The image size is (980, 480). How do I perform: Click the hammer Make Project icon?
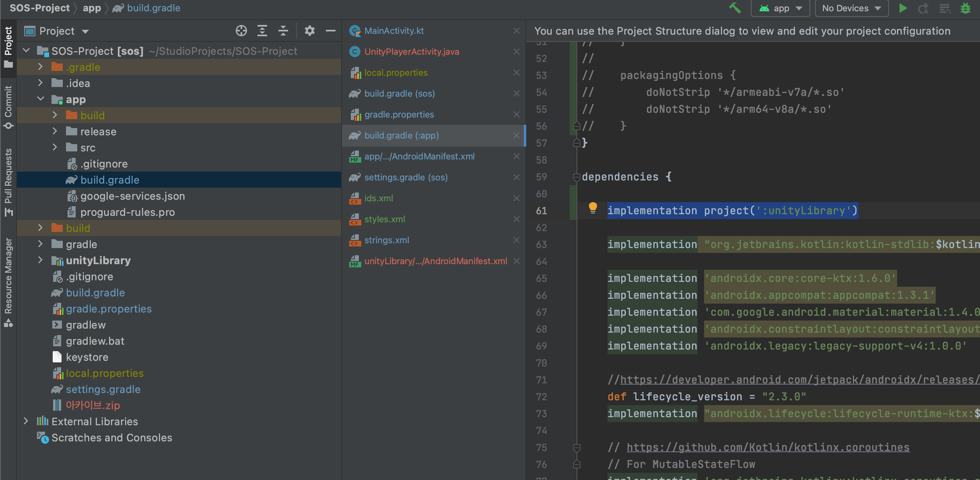(x=735, y=8)
